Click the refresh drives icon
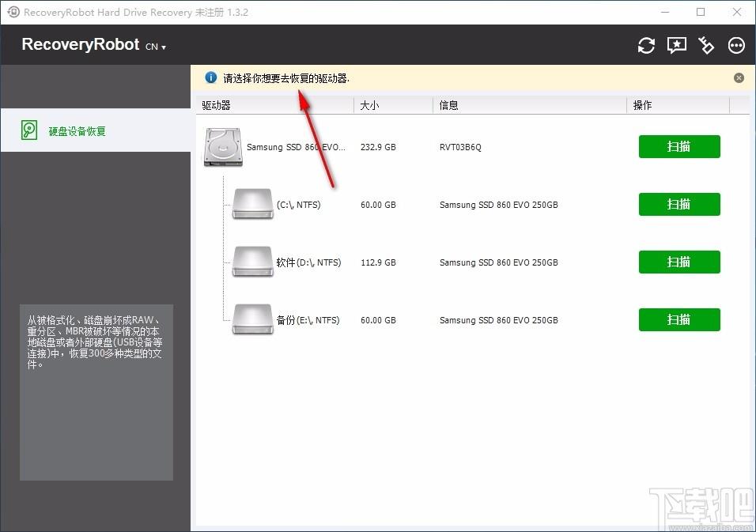Image resolution: width=756 pixels, height=532 pixels. (x=646, y=46)
